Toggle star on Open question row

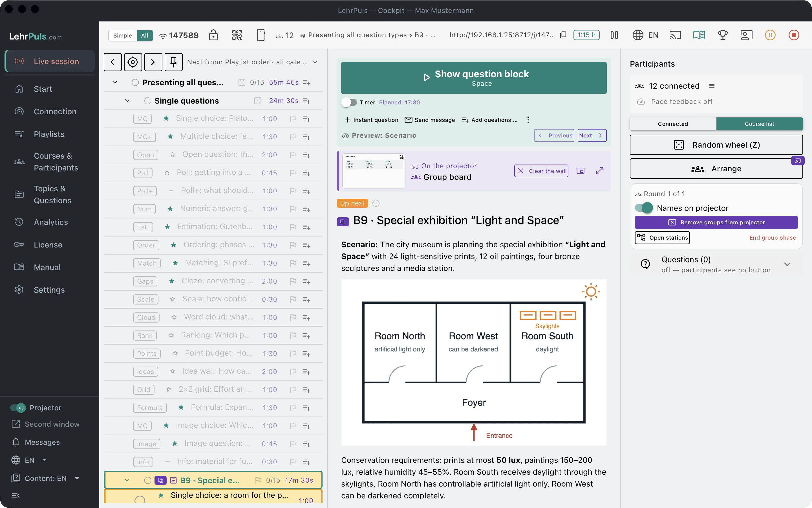coord(173,155)
